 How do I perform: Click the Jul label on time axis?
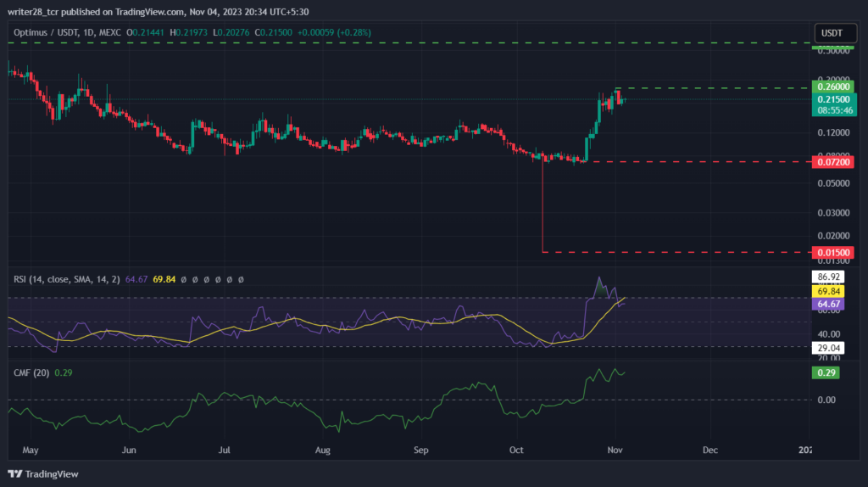(x=224, y=450)
